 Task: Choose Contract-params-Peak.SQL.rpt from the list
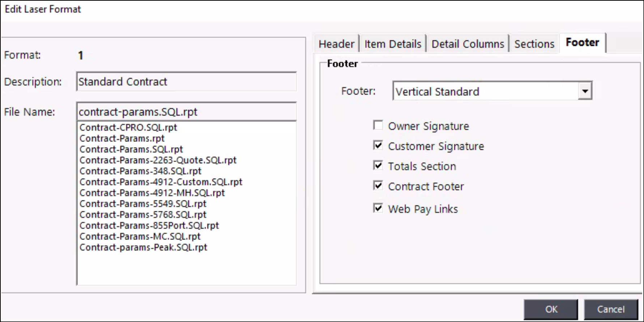(x=143, y=247)
